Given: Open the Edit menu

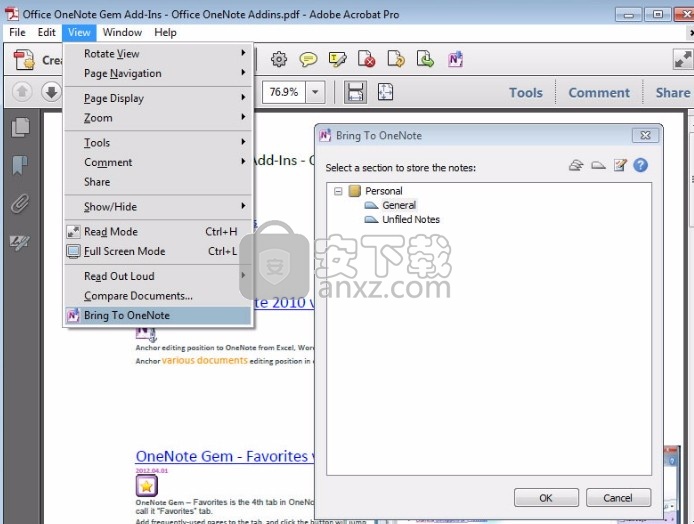Looking at the screenshot, I should pyautogui.click(x=46, y=32).
